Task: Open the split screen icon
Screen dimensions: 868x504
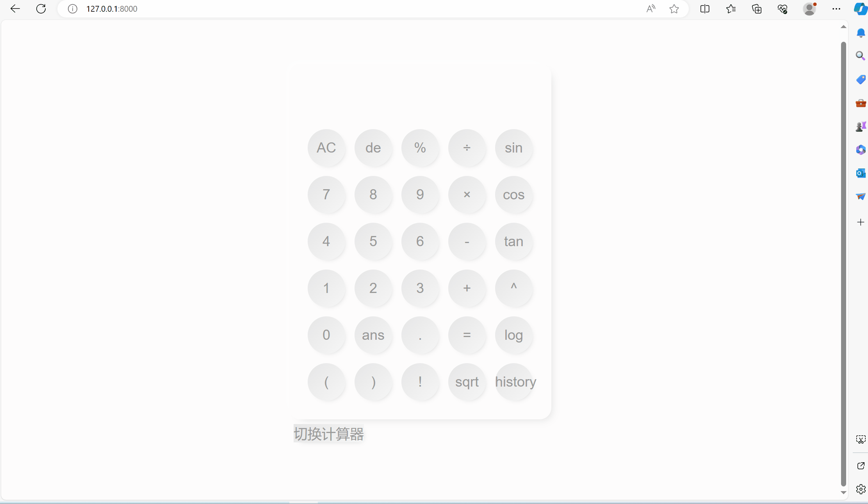Action: click(705, 9)
